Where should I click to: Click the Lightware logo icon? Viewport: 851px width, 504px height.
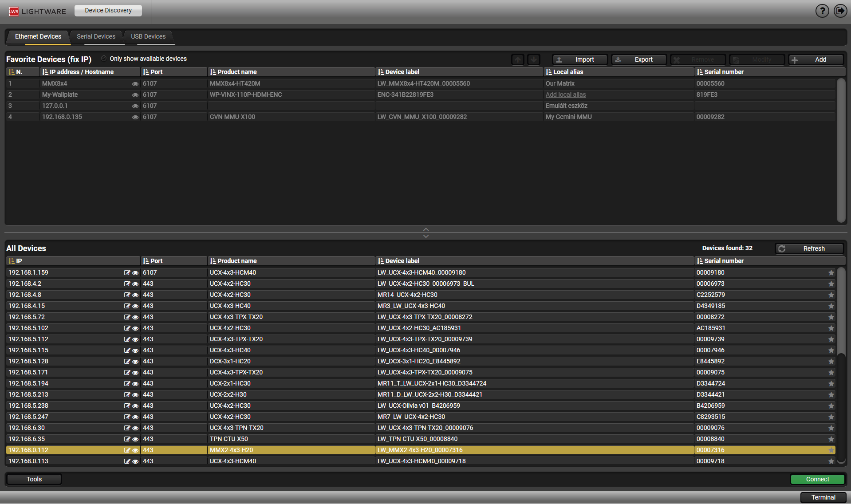[14, 11]
